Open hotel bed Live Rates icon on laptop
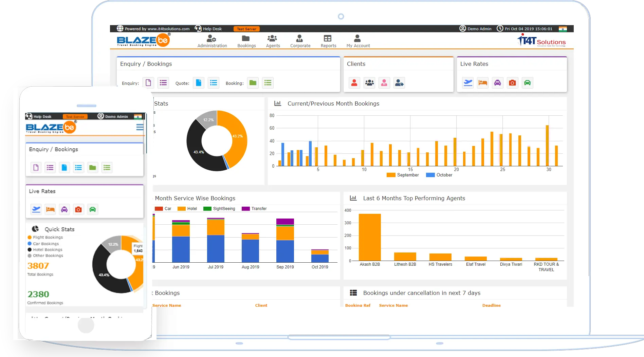644x357 pixels. click(x=483, y=83)
